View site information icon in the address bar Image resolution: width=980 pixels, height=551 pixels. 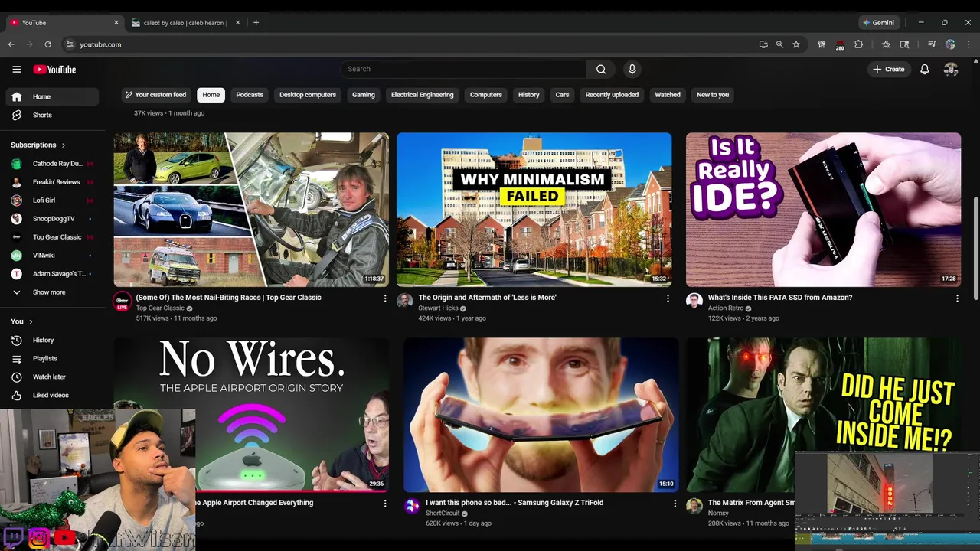pyautogui.click(x=70, y=44)
